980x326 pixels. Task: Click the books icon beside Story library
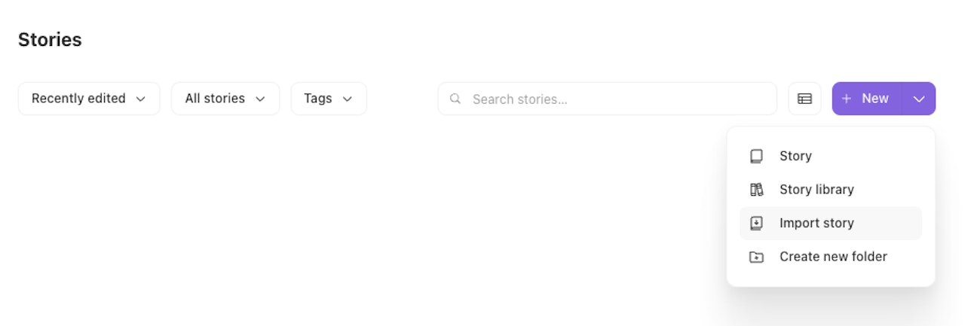(x=756, y=190)
